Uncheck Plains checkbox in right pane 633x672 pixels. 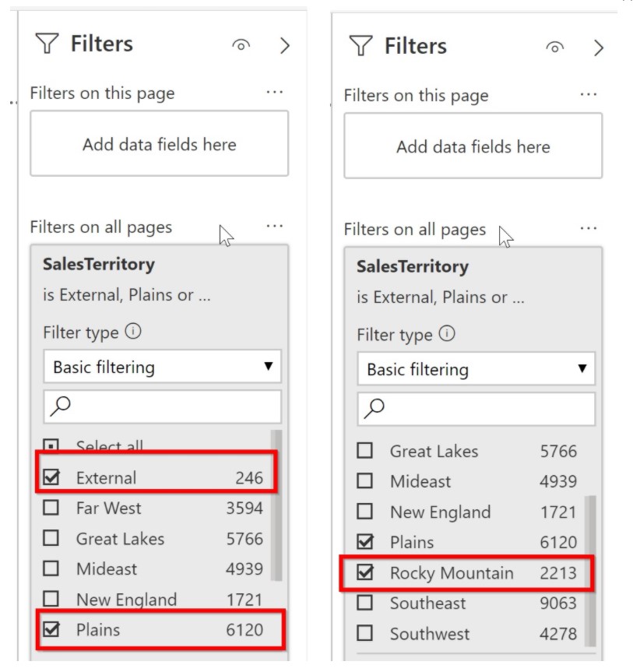364,542
